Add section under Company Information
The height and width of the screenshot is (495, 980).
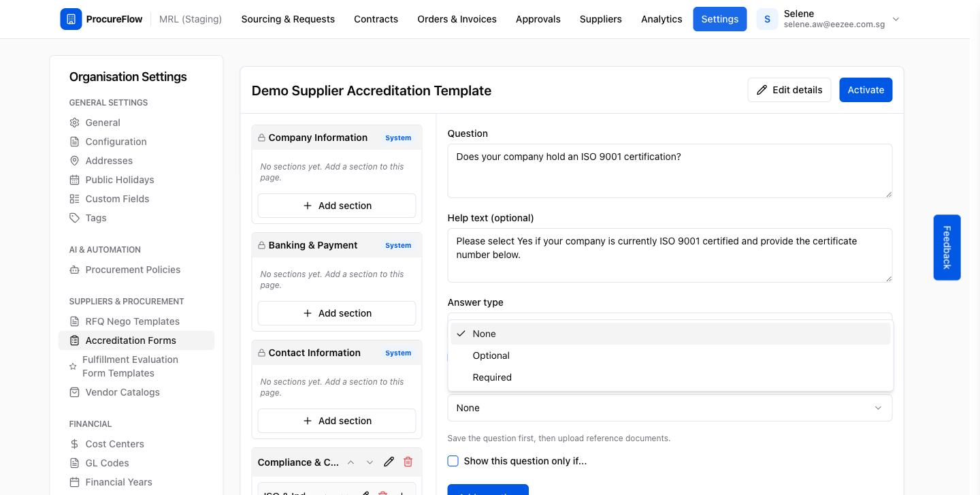click(x=337, y=206)
